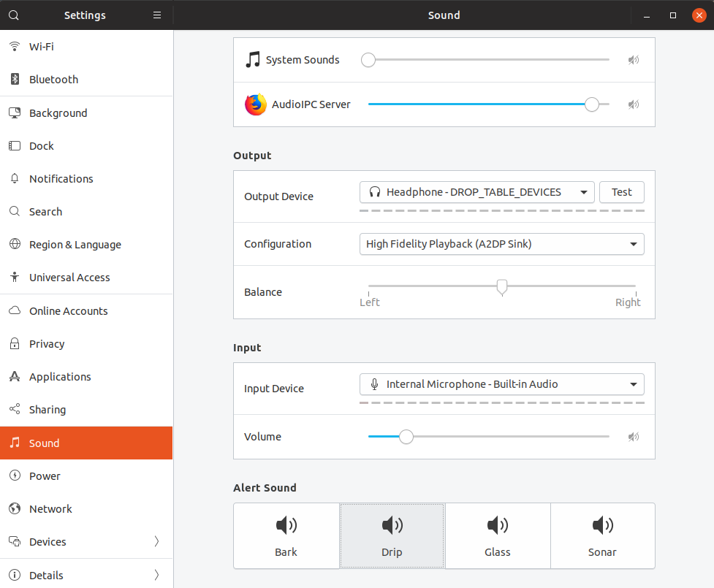Click the Privacy lock icon

[x=15, y=343]
